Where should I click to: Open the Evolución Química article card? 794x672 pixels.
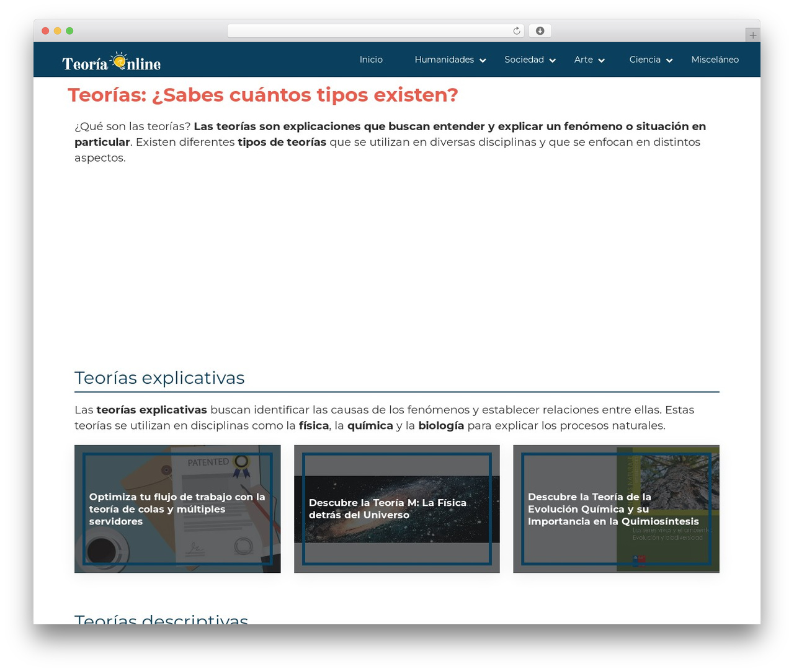(x=616, y=509)
